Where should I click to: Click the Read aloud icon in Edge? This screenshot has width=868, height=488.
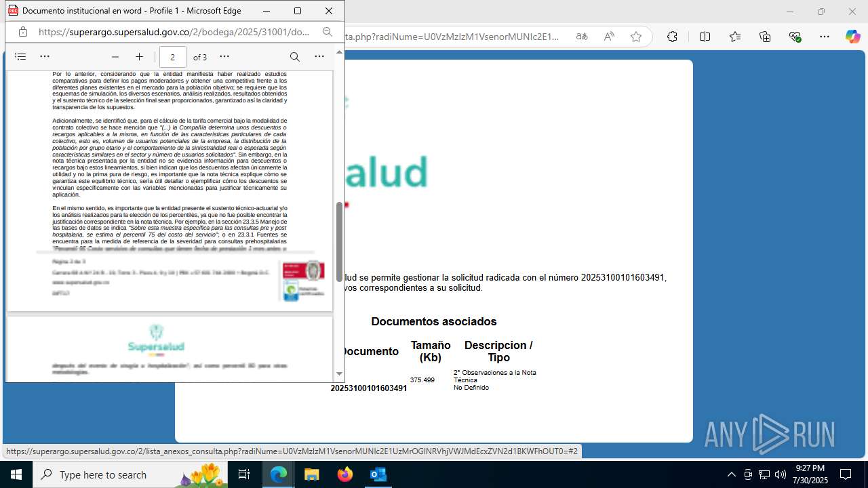pos(609,37)
